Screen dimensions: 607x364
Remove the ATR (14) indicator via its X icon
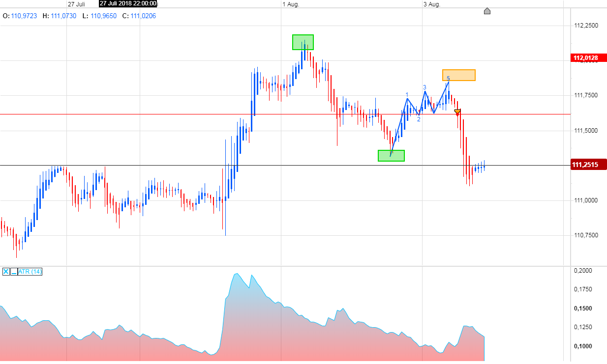(x=5, y=271)
